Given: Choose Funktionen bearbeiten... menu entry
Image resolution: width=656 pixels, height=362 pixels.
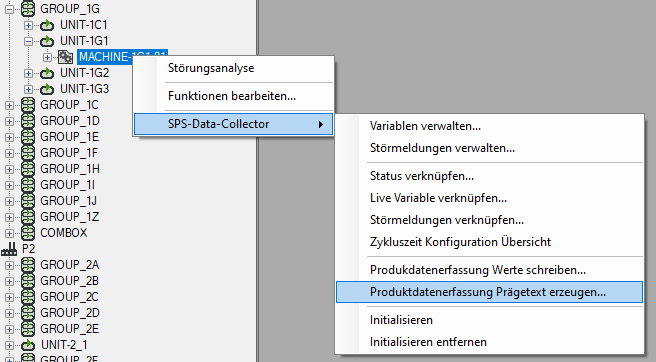Looking at the screenshot, I should pyautogui.click(x=233, y=96).
